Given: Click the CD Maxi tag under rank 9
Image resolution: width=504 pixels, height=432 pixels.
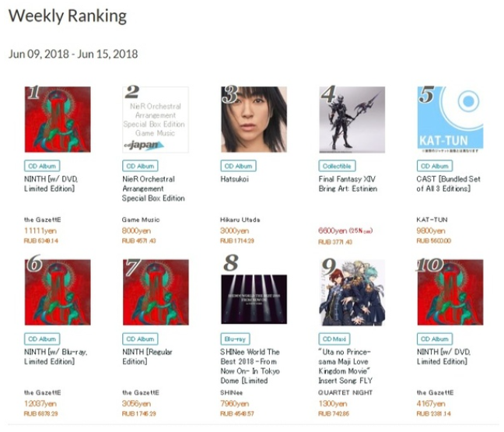Looking at the screenshot, I should [334, 339].
